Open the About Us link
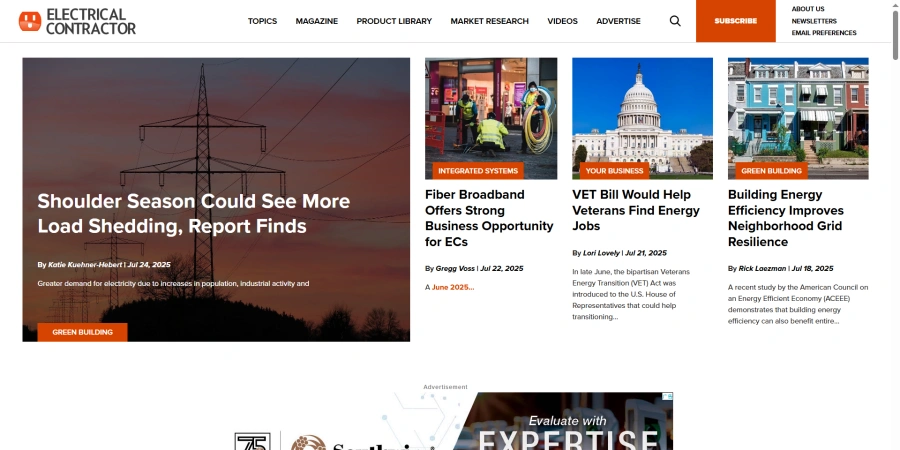The height and width of the screenshot is (450, 900). pyautogui.click(x=808, y=9)
